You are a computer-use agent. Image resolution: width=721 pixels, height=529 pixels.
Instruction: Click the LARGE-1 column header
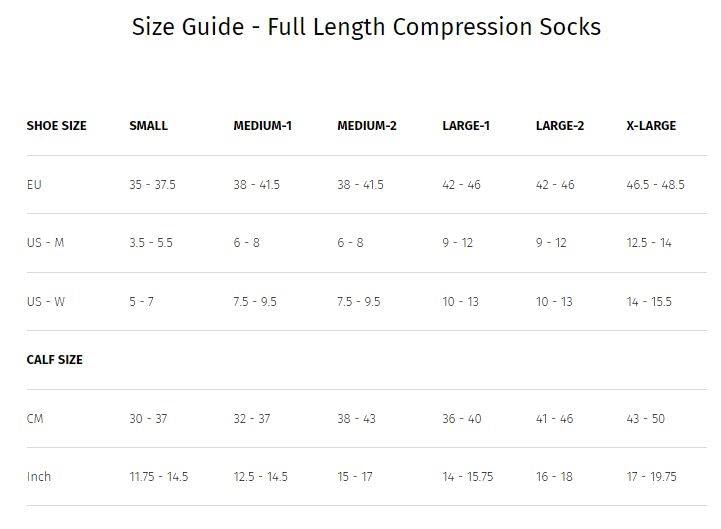pos(466,126)
